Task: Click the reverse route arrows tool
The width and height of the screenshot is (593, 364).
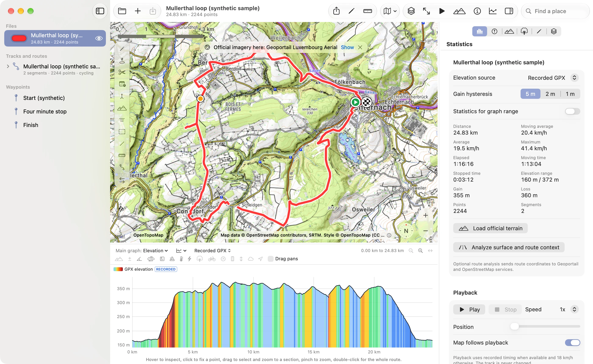Action: tap(122, 180)
